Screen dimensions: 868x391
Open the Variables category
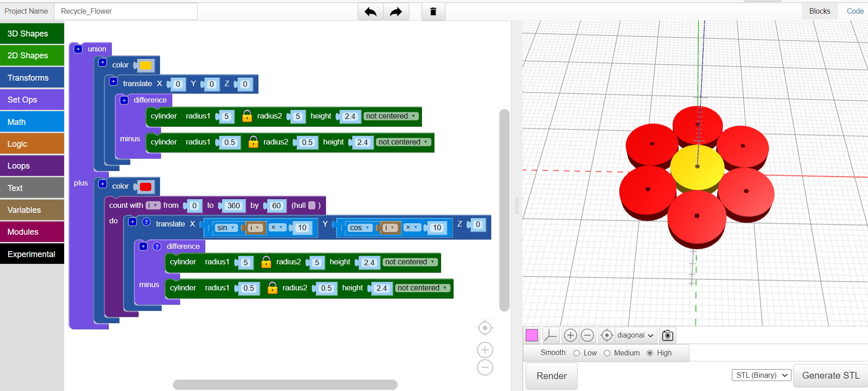[x=32, y=210]
